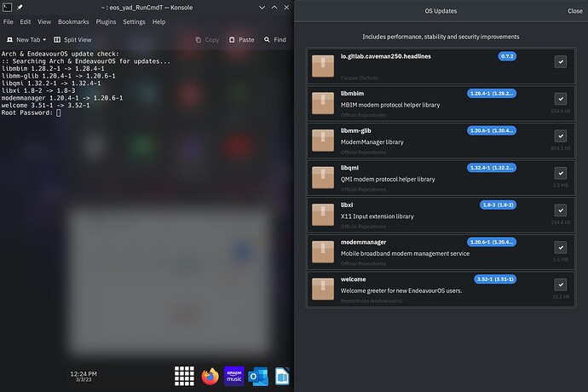Uncheck the modemmanager update checkbox
This screenshot has height=392, width=588.
pos(560,247)
